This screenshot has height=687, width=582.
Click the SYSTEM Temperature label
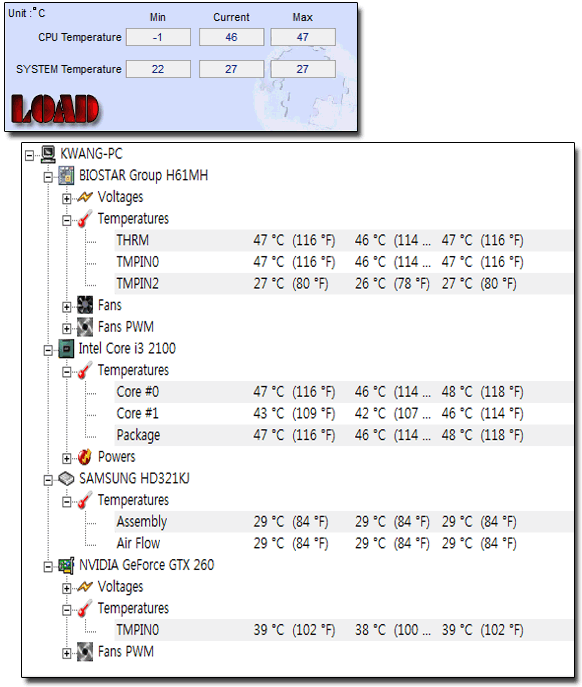(69, 69)
